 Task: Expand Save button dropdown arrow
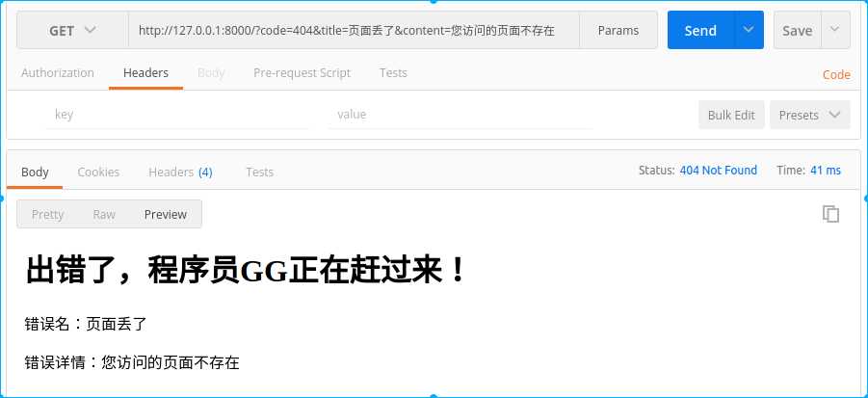point(836,30)
